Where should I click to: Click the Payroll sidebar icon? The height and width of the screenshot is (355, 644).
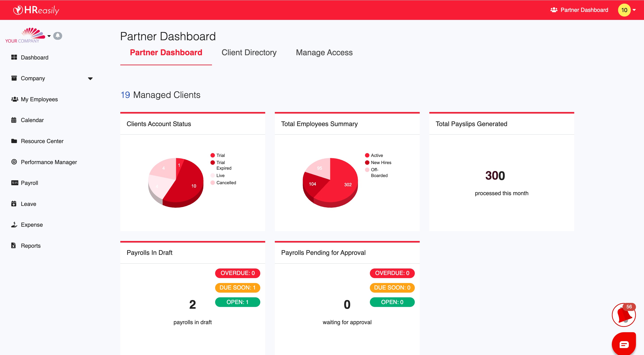(x=15, y=183)
